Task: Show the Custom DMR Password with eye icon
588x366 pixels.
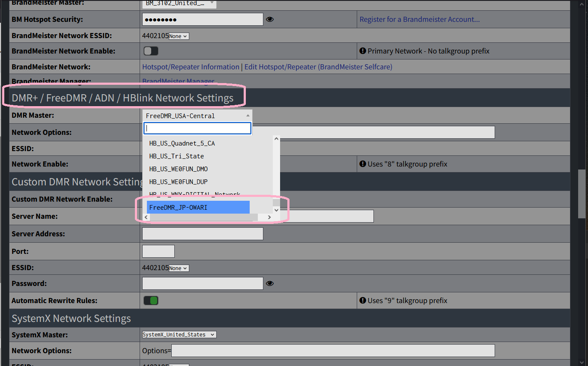Action: point(270,283)
